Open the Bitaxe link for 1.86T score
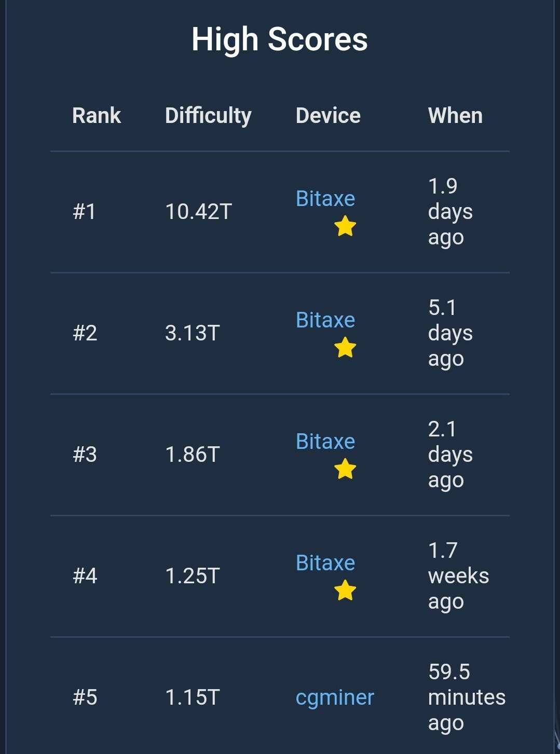This screenshot has width=560, height=754. (325, 442)
